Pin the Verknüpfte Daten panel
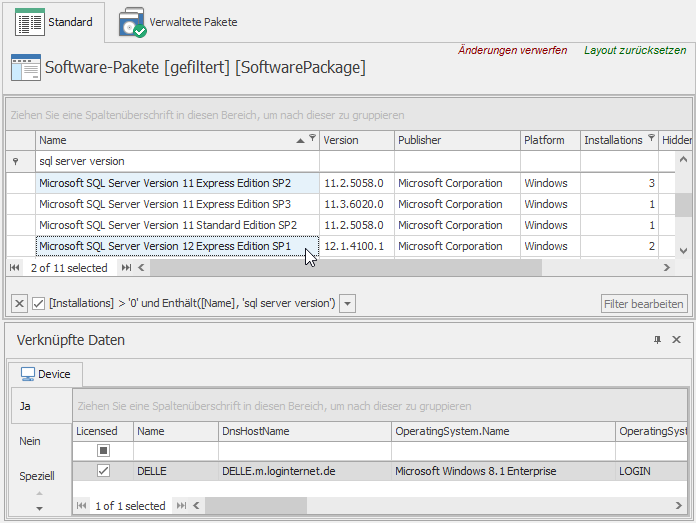The width and height of the screenshot is (696, 523). click(657, 340)
